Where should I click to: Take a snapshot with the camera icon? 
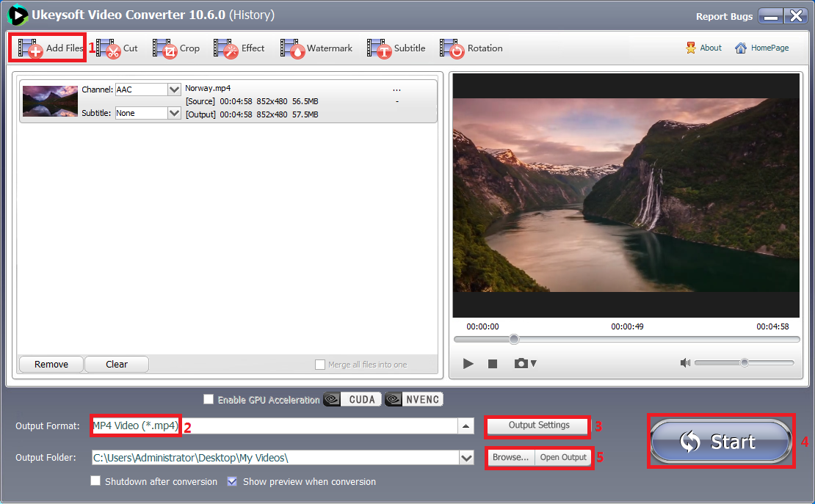(x=522, y=363)
